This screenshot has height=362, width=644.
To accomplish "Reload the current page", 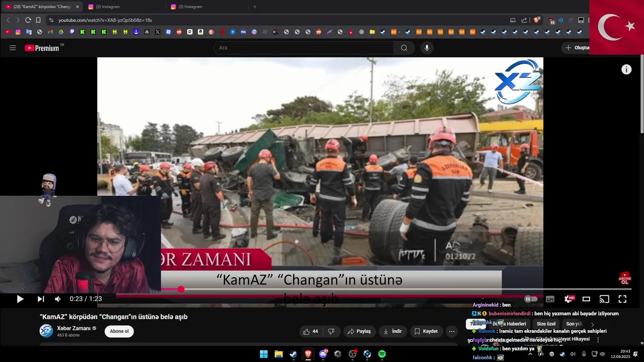I will point(28,20).
